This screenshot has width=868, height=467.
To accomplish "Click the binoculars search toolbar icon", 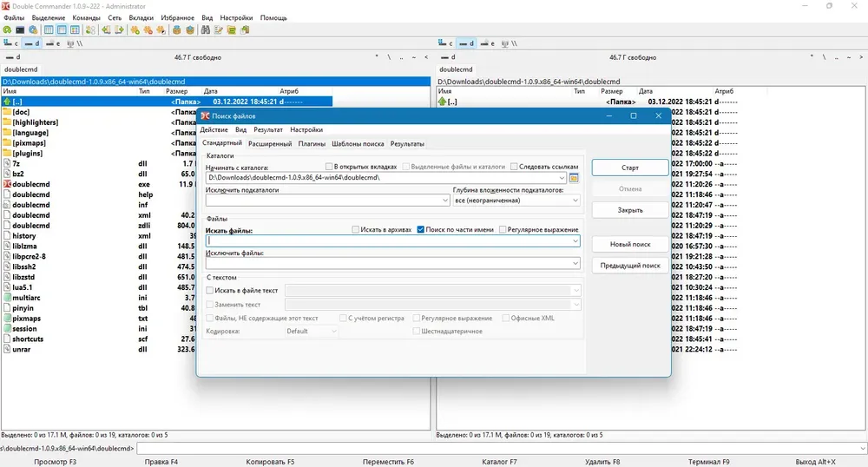I will (x=206, y=30).
